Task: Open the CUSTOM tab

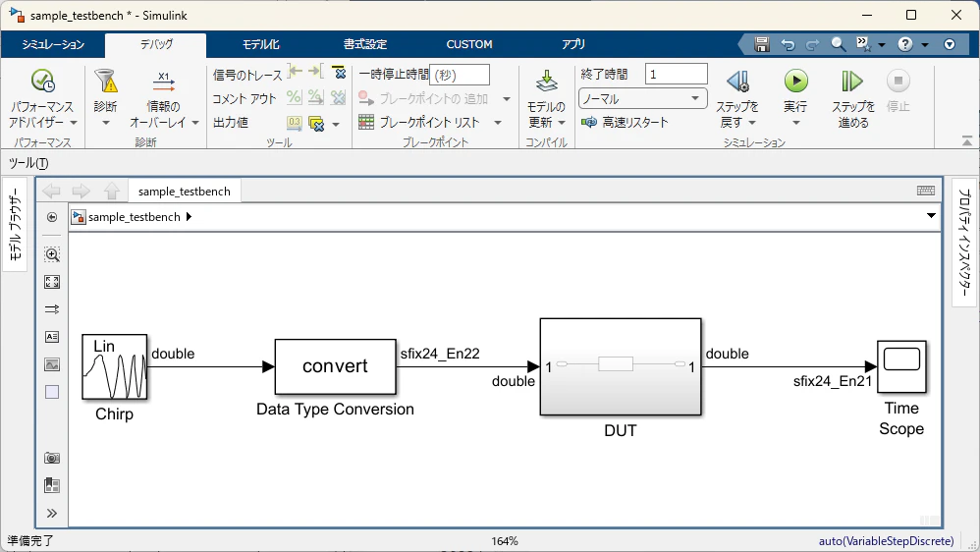Action: pos(469,44)
